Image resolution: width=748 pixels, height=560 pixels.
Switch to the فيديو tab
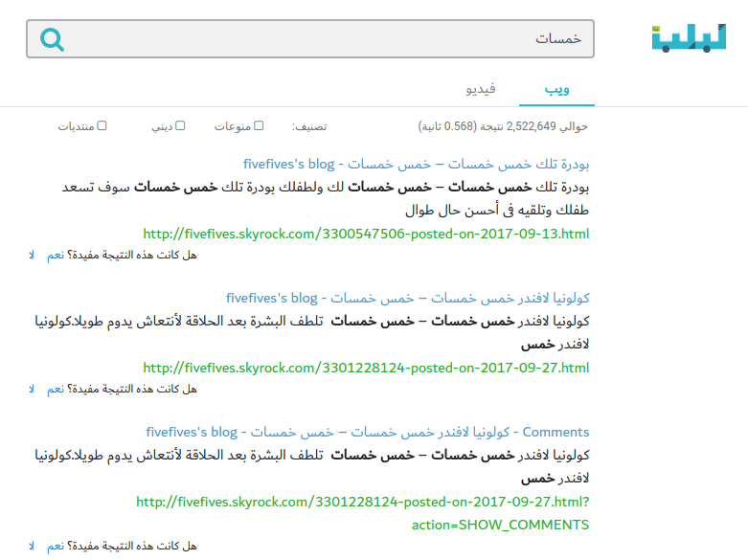point(481,89)
